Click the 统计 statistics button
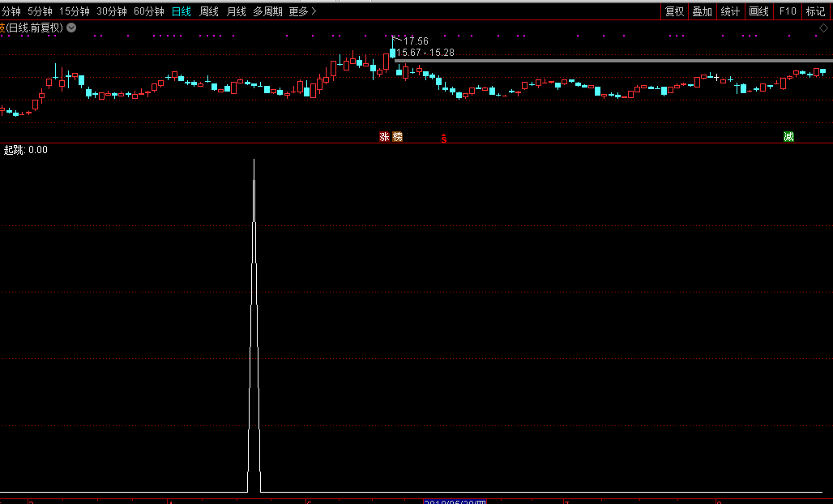This screenshot has height=504, width=833. 730,11
